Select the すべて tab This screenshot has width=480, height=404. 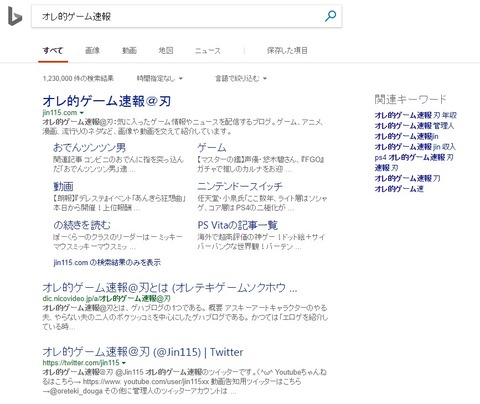tap(53, 51)
